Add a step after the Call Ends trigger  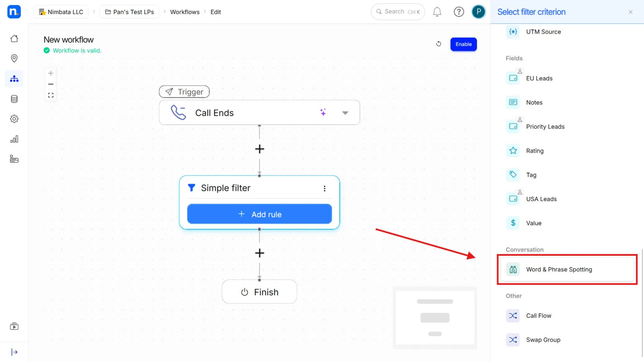pyautogui.click(x=260, y=149)
